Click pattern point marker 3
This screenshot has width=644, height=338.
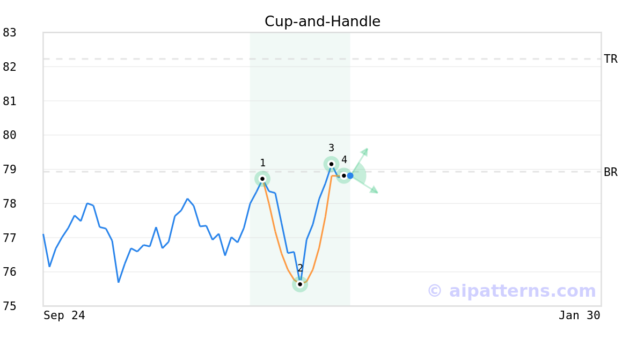tap(331, 164)
